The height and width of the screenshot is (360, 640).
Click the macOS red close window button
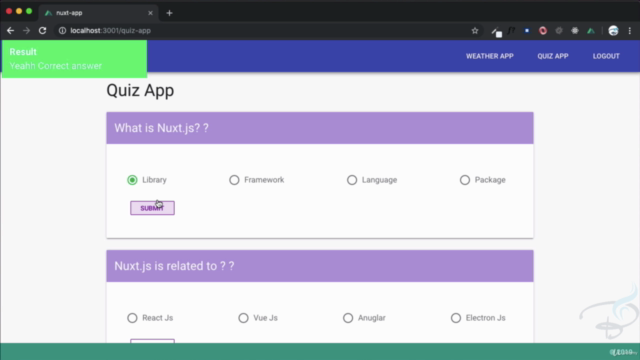coord(9,11)
